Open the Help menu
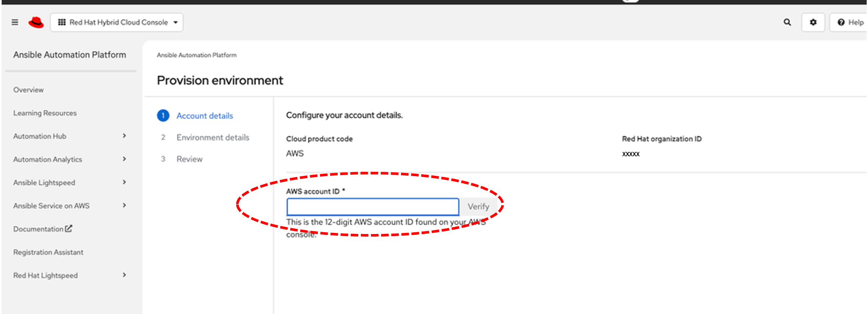The image size is (868, 314). coord(849,22)
